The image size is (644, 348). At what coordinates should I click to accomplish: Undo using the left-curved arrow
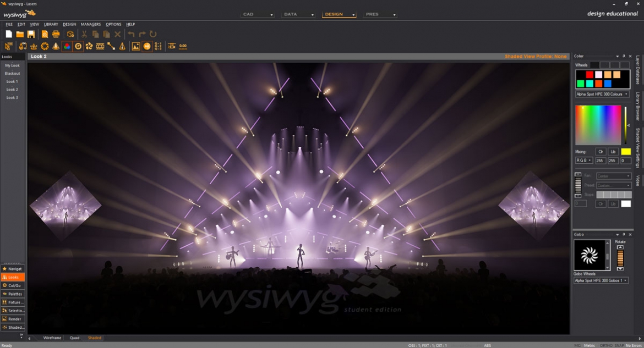point(131,34)
